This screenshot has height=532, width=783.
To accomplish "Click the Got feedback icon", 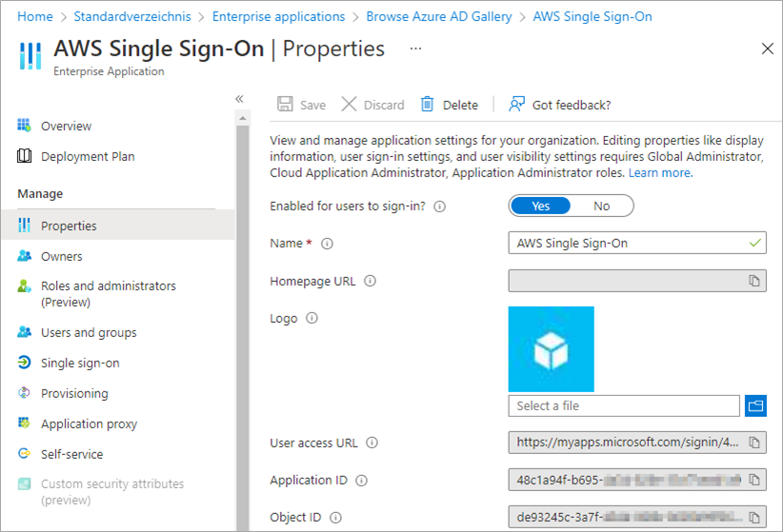I will click(517, 105).
